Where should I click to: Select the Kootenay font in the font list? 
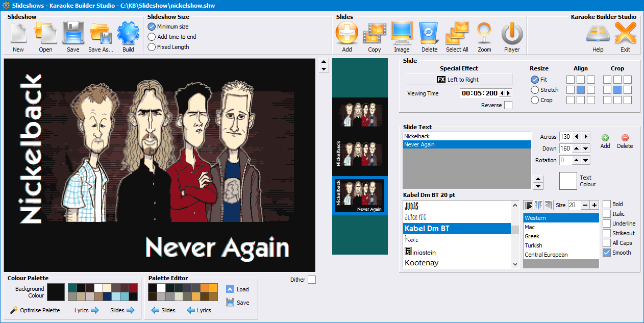coord(457,263)
